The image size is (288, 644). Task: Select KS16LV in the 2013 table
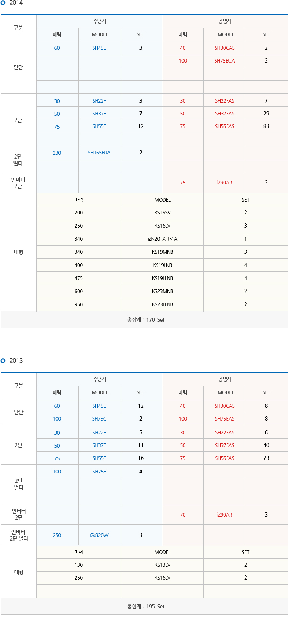coord(163,578)
